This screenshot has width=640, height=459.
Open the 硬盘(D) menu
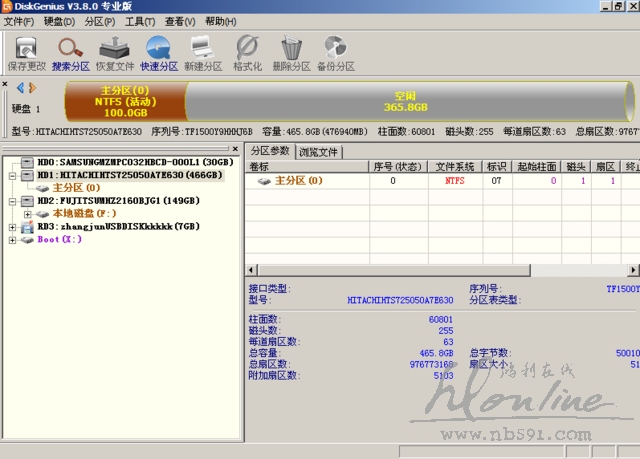coord(59,21)
